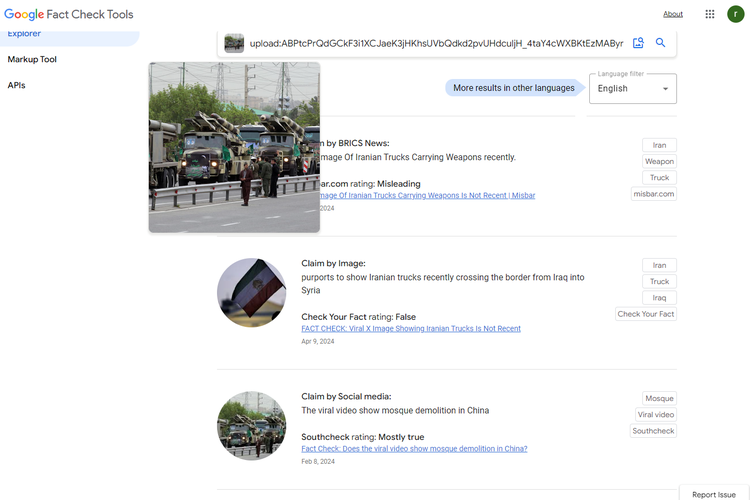The height and width of the screenshot is (500, 750).
Task: Click the image upload icon in search bar
Action: click(x=638, y=43)
